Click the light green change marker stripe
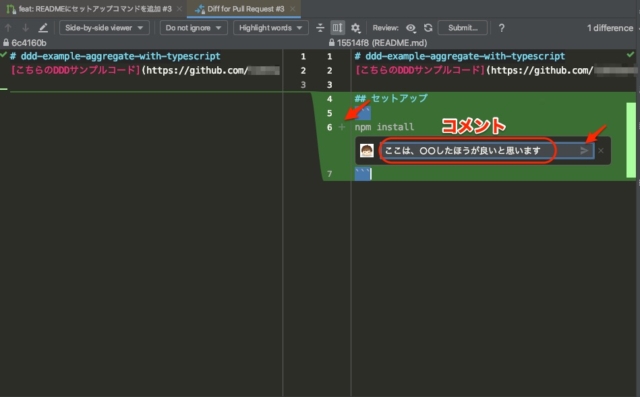 pos(631,140)
